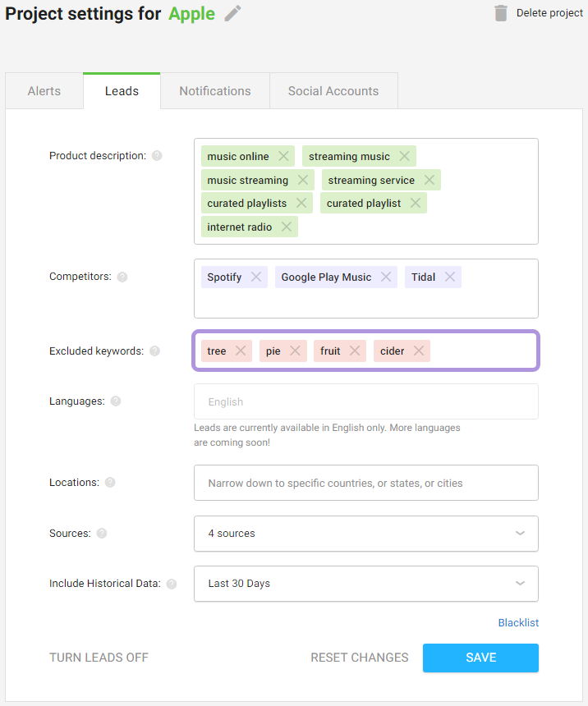
Task: Go to Social Accounts tab
Action: [x=333, y=91]
